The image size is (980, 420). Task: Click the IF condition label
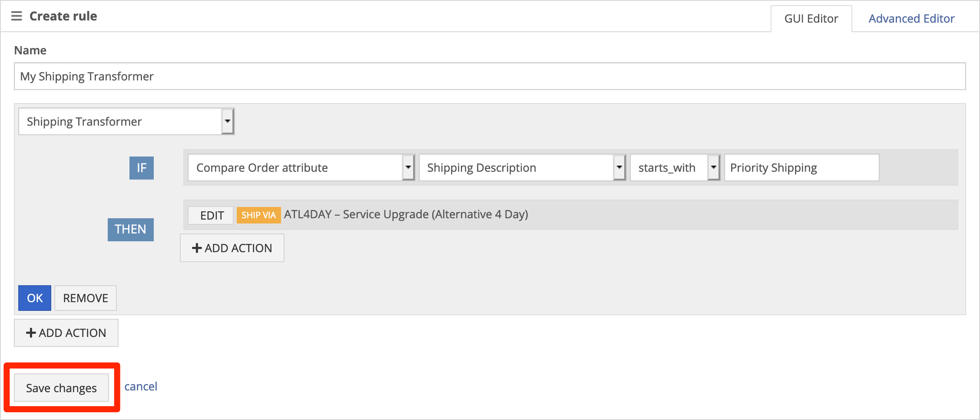click(x=142, y=168)
